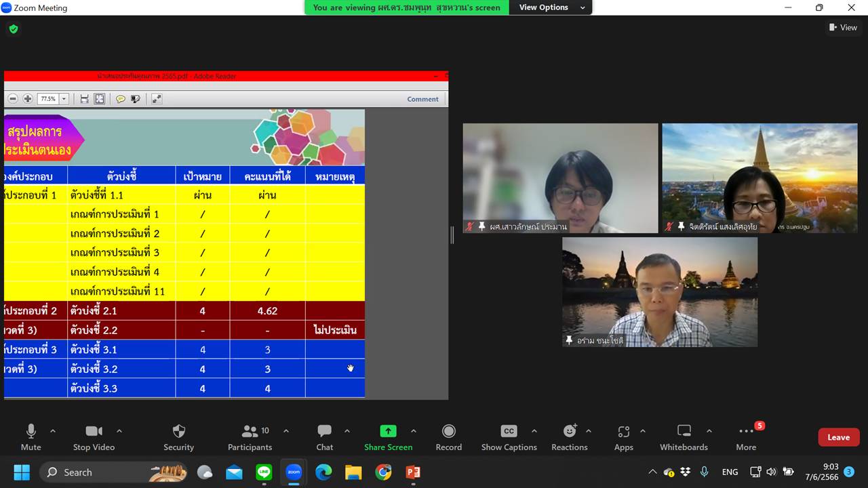Select highlight text tool in Adobe Reader

[x=135, y=99]
